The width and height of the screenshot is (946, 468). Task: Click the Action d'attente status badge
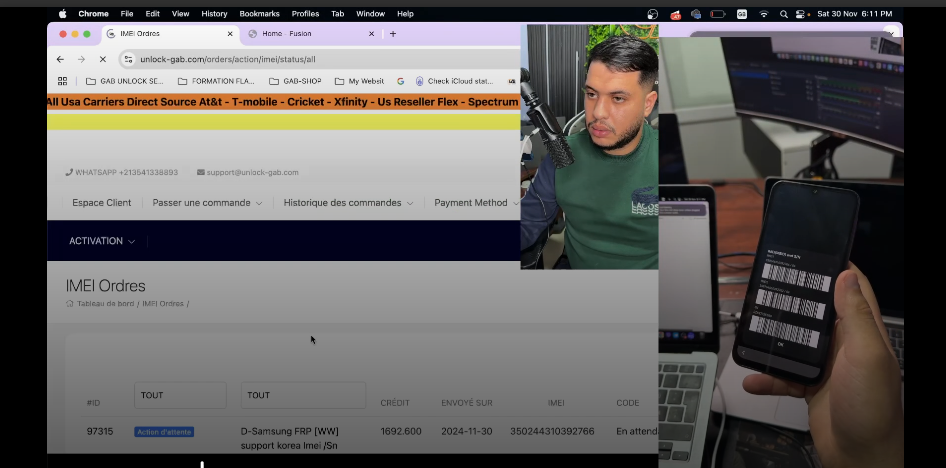pyautogui.click(x=163, y=432)
